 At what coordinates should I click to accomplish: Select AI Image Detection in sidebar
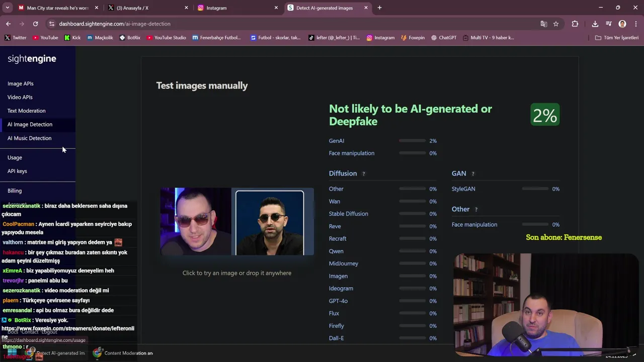click(30, 124)
